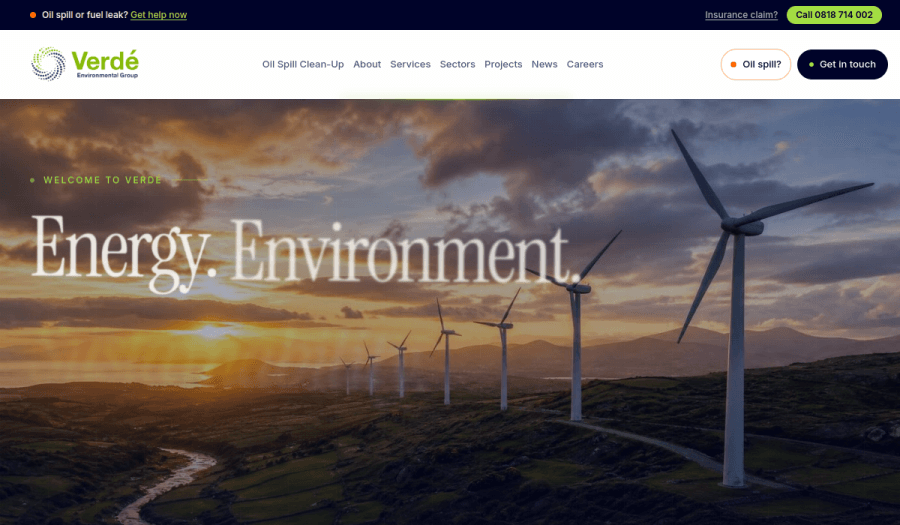Click the "Oil spill or fuel leak?" text
Image resolution: width=900 pixels, height=525 pixels.
pos(85,15)
